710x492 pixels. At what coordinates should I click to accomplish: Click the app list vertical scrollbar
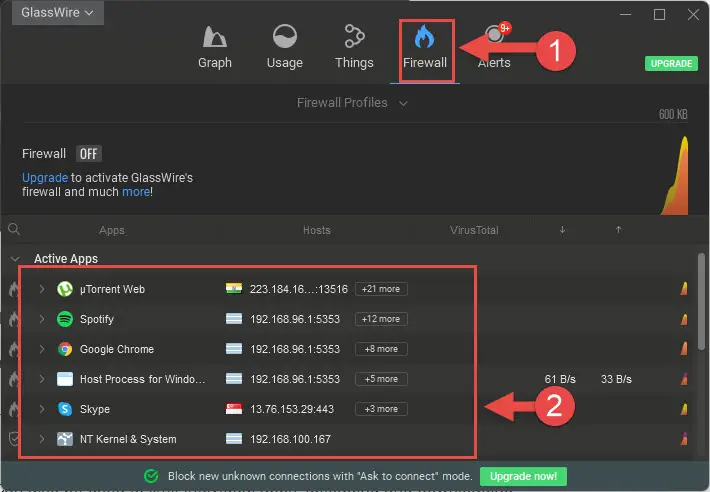(701, 301)
